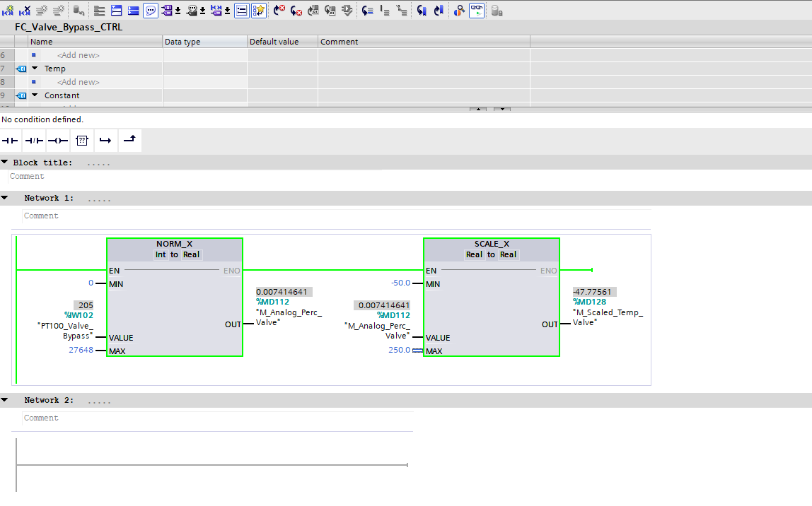The width and height of the screenshot is (812, 506).
Task: Toggle free-form comments speech bubble icon
Action: (x=151, y=11)
